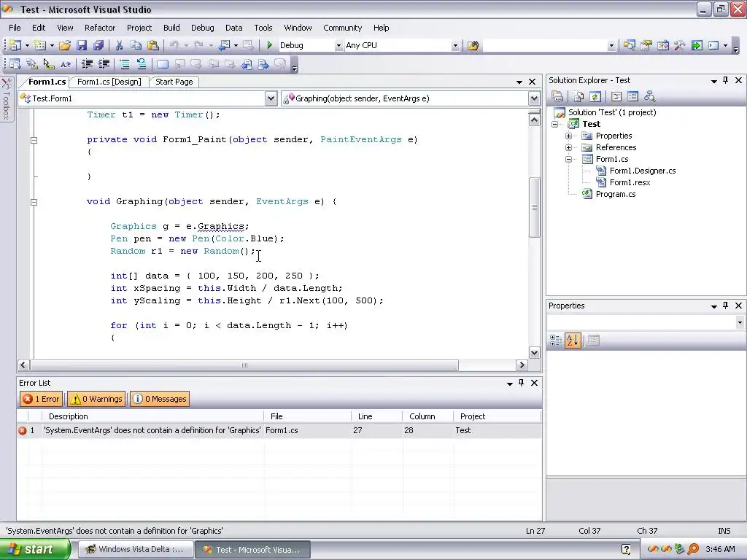Collapse the Graphing method outline in editor
The width and height of the screenshot is (747, 560).
coord(34,202)
